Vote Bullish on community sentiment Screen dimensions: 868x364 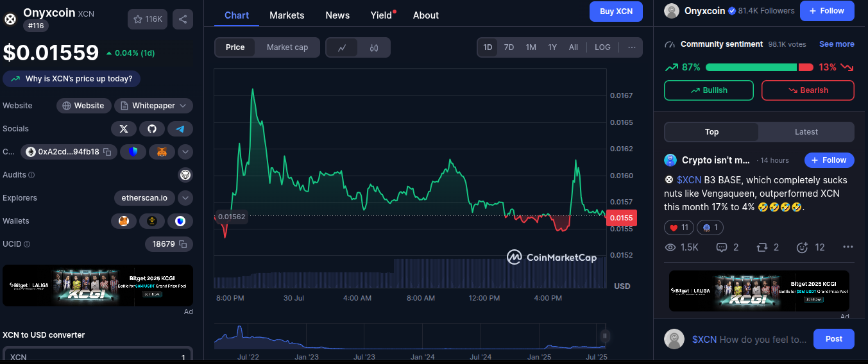point(709,90)
